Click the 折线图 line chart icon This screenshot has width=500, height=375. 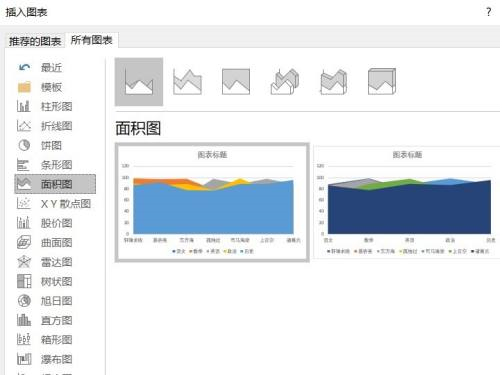pos(24,126)
